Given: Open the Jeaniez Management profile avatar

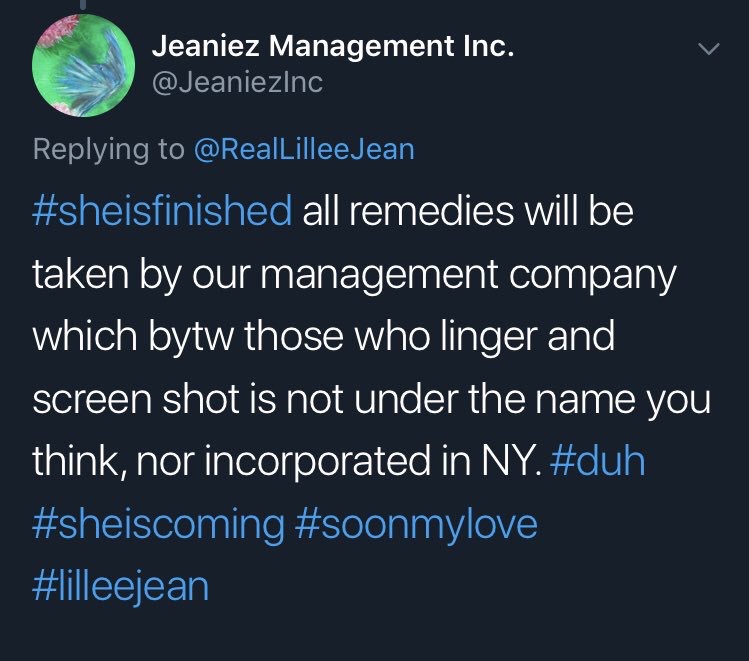Looking at the screenshot, I should (x=84, y=65).
